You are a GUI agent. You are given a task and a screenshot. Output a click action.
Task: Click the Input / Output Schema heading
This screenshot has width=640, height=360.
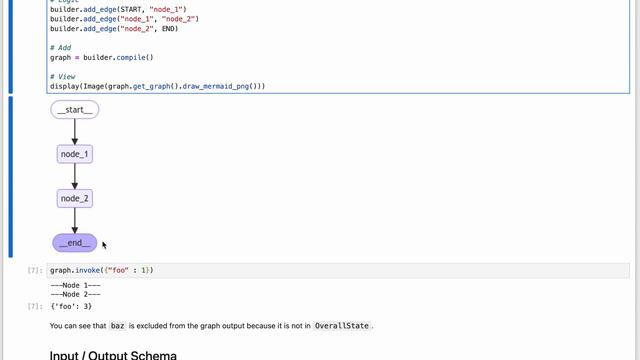[113, 355]
